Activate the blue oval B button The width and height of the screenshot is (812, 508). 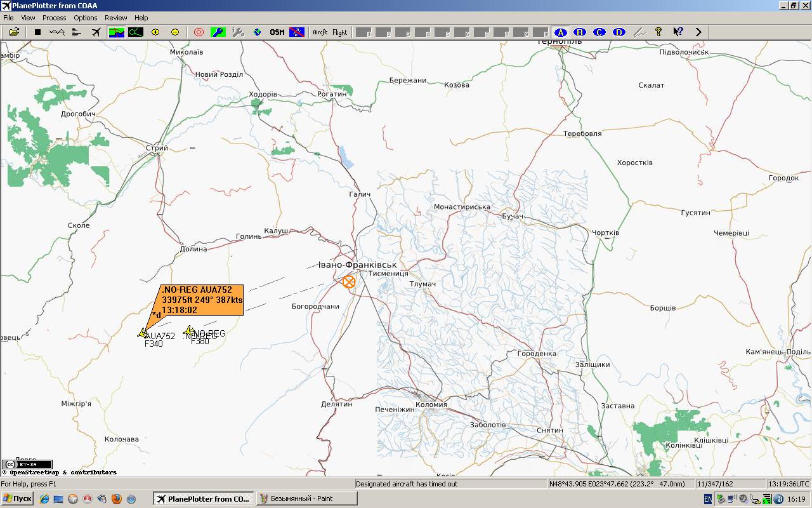tap(580, 32)
